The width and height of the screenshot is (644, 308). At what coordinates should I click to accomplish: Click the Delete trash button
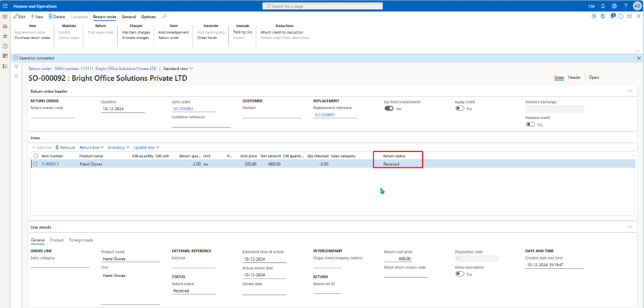pyautogui.click(x=57, y=17)
